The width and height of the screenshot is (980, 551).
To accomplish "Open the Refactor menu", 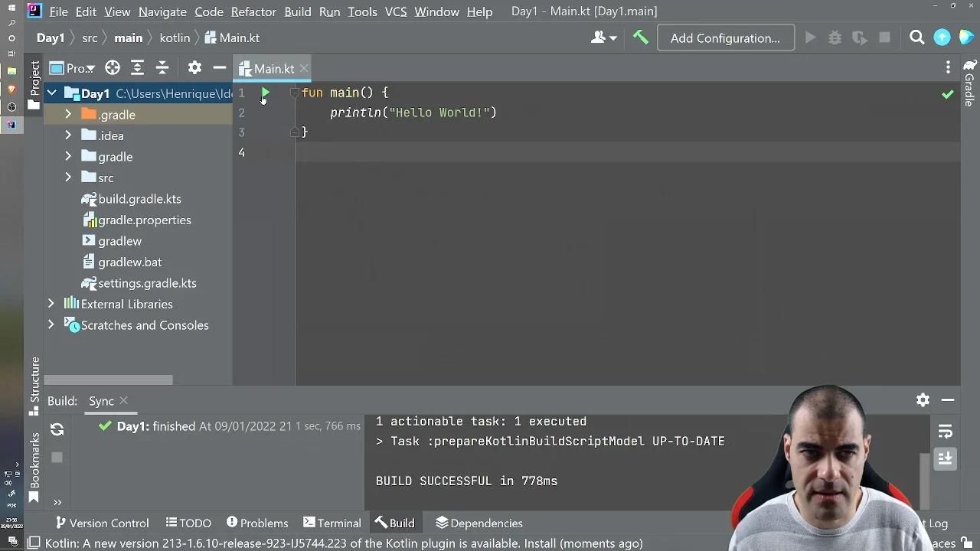I will [x=253, y=11].
